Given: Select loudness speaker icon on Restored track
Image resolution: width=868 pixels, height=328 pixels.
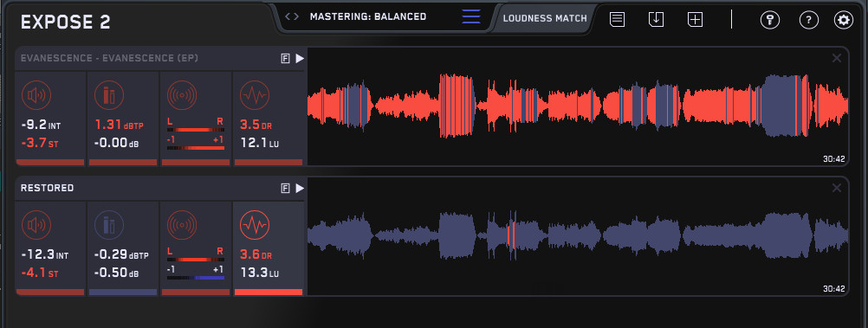Looking at the screenshot, I should 36,225.
